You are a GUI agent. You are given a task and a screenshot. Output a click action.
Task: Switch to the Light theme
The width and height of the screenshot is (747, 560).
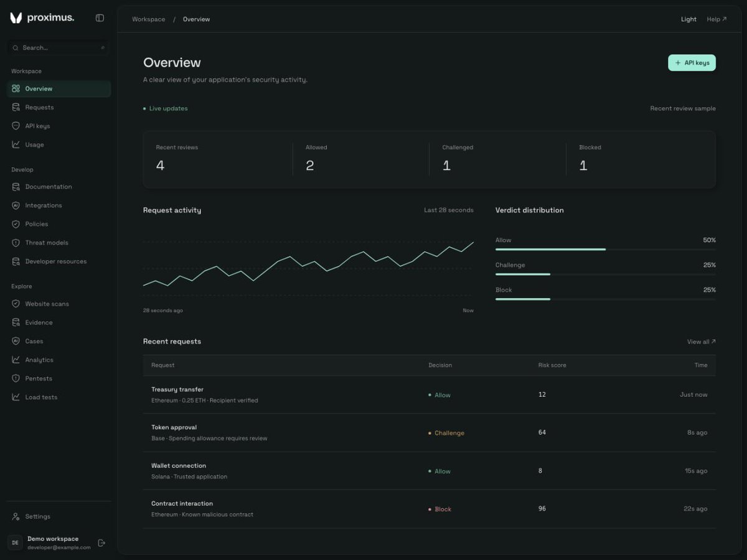click(688, 19)
